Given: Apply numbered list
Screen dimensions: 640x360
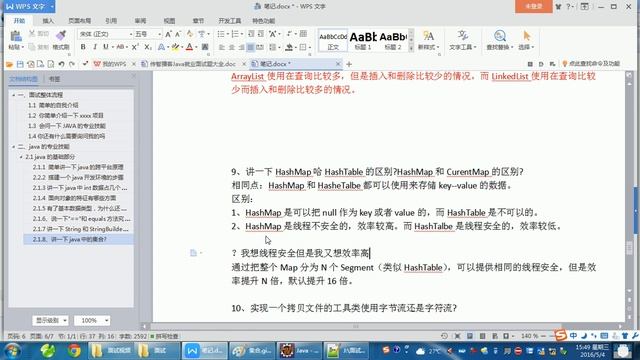Looking at the screenshot, I should point(235,34).
